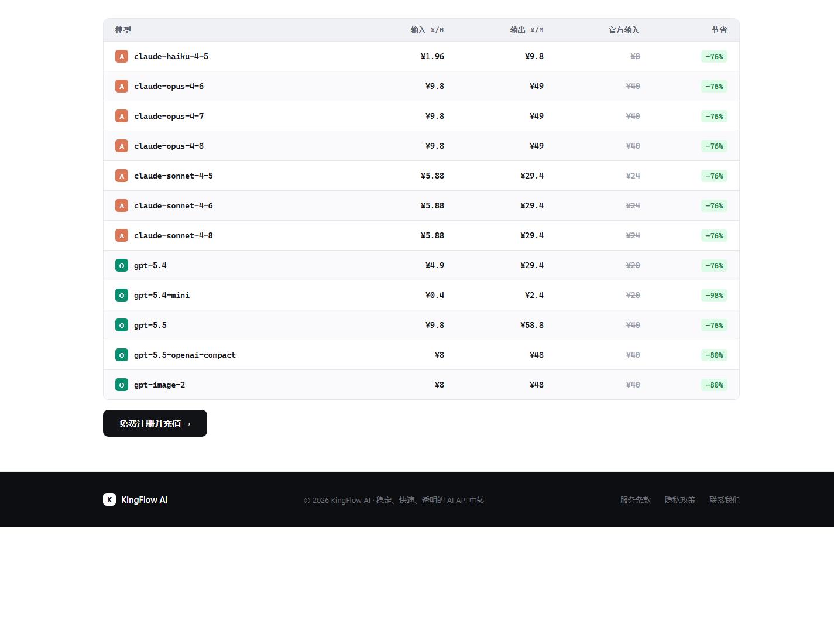Click the OpenAI icon beside gpt-image-2
The height and width of the screenshot is (644, 834).
pos(122,385)
